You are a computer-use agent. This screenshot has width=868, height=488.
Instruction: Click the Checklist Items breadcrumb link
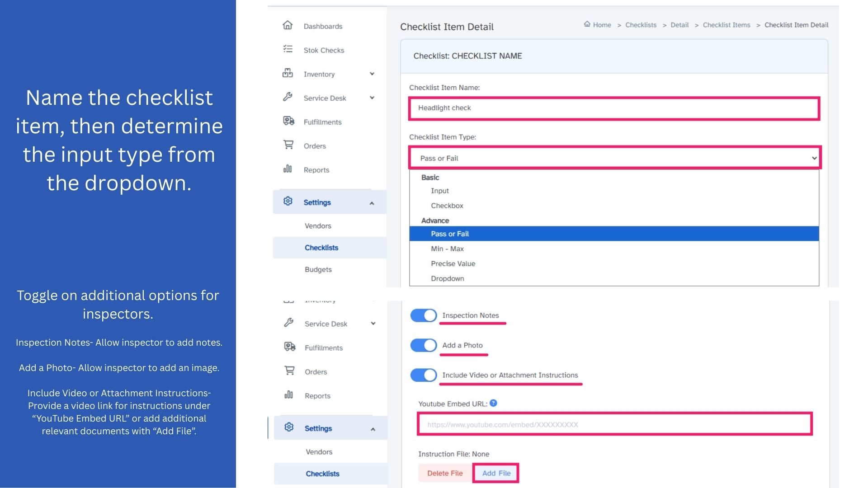[726, 25]
